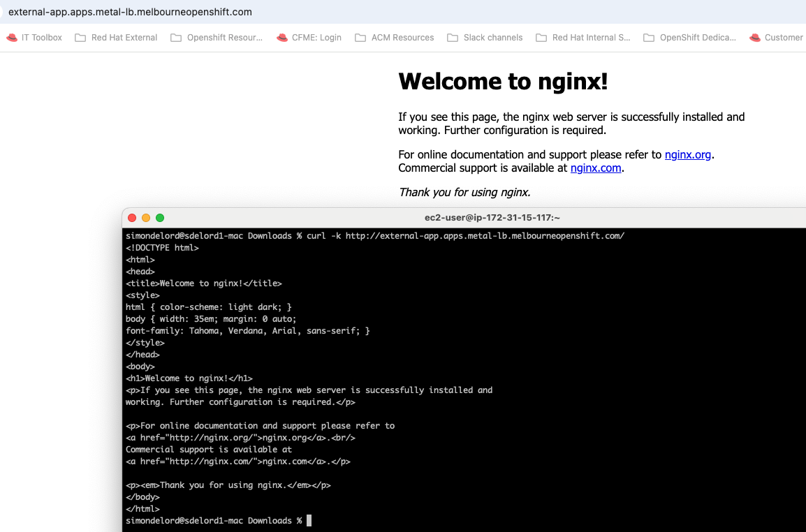
Task: Click the "Welcome to nginx!" page heading
Action: pos(503,82)
